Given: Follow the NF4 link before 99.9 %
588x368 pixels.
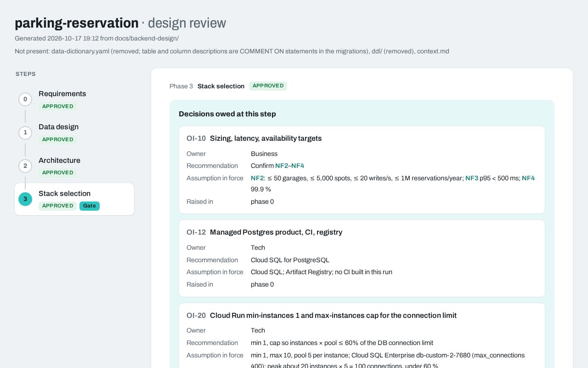Looking at the screenshot, I should tap(528, 178).
